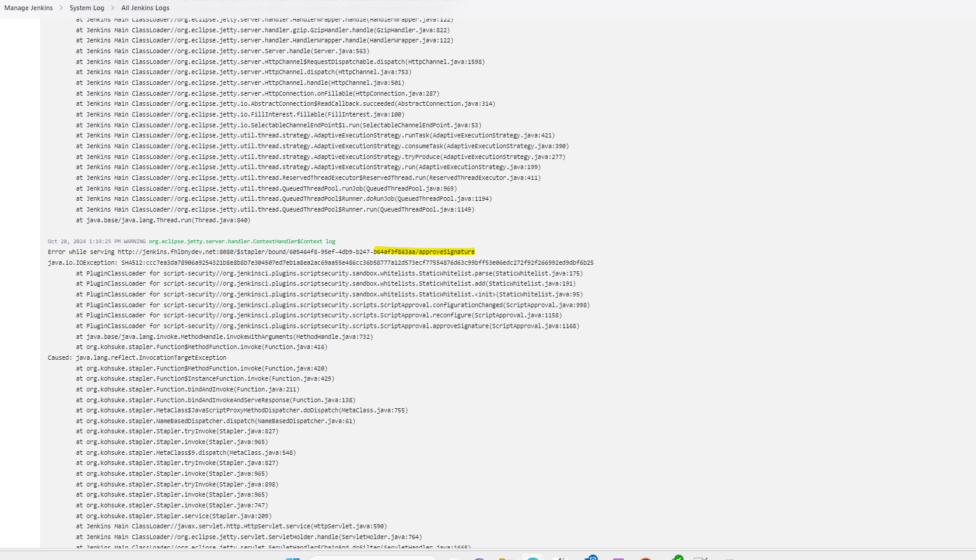Select the ScriptApproval.reconfigure line
976x560 pixels.
319,315
